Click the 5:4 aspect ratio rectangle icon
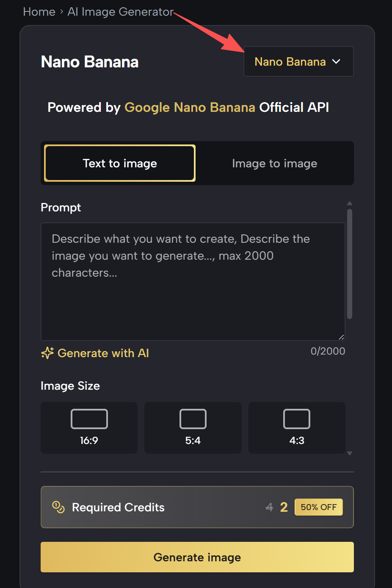392x588 pixels. click(193, 419)
